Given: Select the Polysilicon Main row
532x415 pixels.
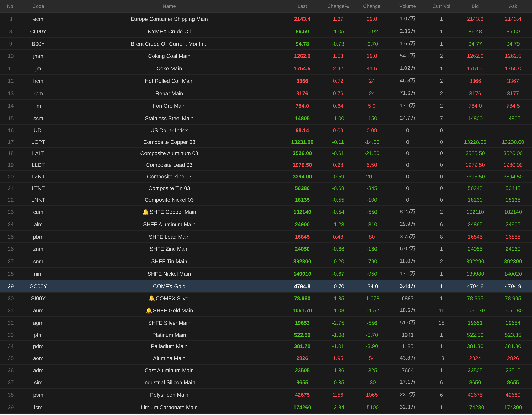Looking at the screenshot, I should click(169, 395).
